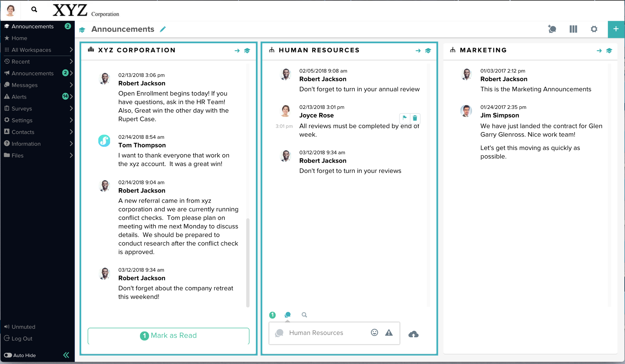Click Joyce Rose's name in Human Resources
The height and width of the screenshot is (364, 625).
316,115
